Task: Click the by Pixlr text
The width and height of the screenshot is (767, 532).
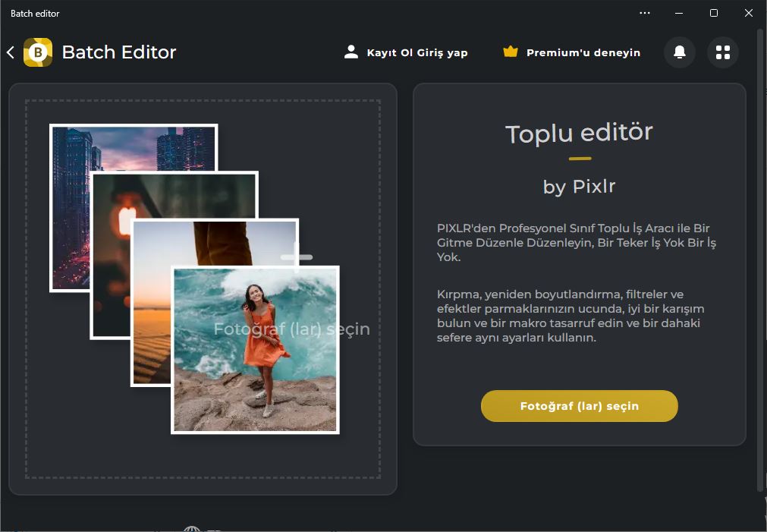Action: point(579,187)
